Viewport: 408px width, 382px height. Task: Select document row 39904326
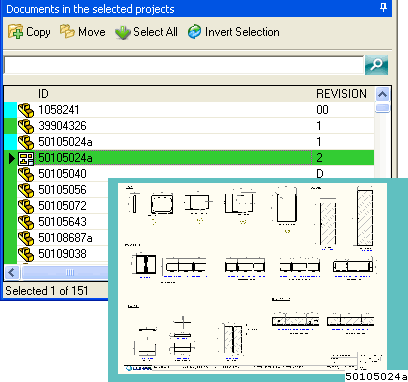[x=189, y=126]
